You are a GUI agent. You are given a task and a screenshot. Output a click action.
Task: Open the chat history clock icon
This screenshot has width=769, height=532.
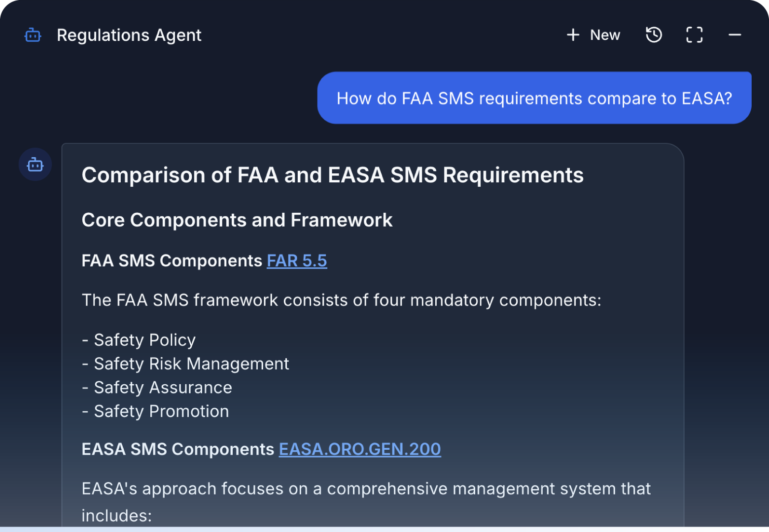pos(654,35)
